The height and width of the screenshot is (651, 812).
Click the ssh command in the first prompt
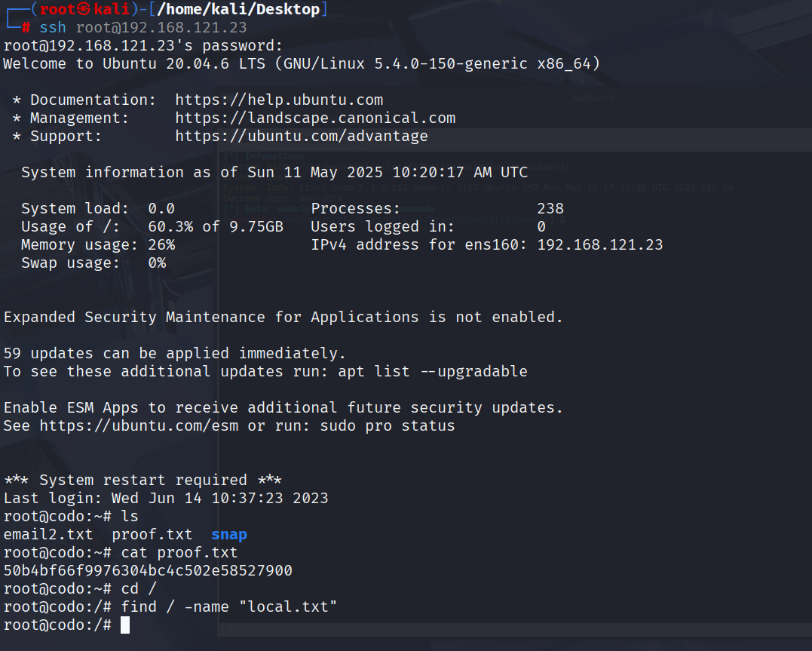click(x=53, y=28)
